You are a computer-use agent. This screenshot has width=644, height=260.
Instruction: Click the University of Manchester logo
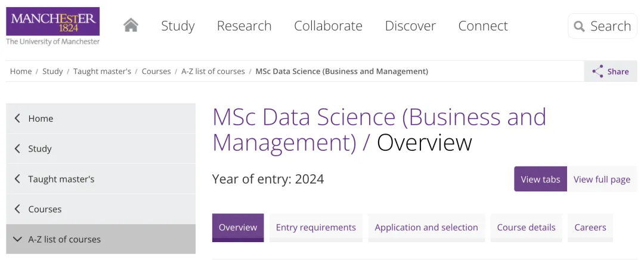52,26
